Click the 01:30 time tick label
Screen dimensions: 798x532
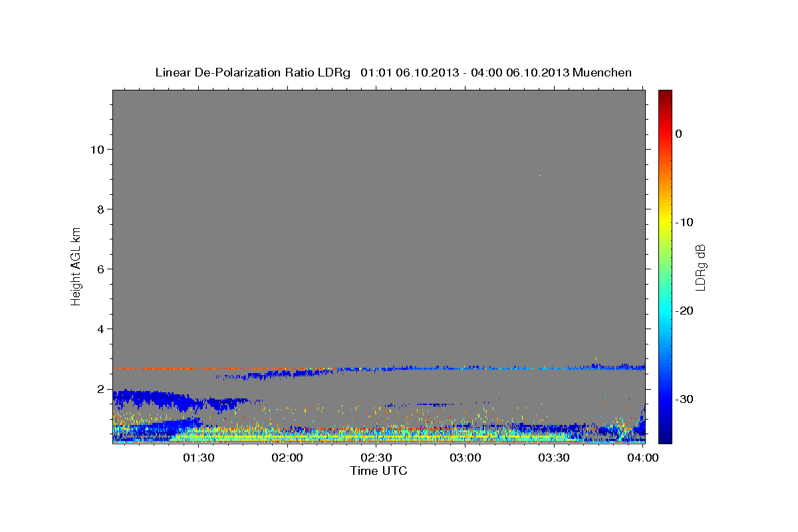pyautogui.click(x=199, y=458)
